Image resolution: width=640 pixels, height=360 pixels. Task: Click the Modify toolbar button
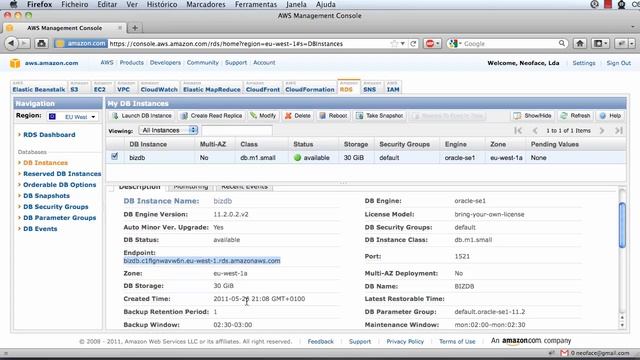click(263, 116)
